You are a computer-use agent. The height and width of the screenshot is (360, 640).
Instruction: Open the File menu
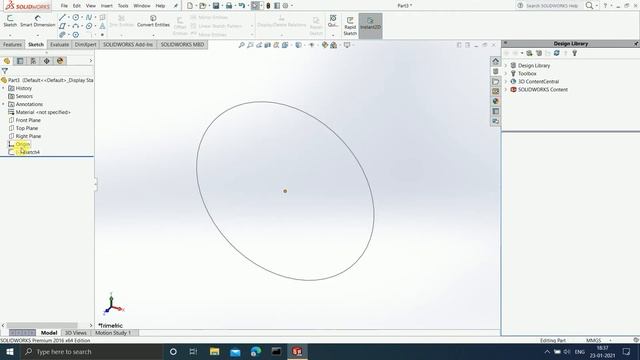point(64,6)
